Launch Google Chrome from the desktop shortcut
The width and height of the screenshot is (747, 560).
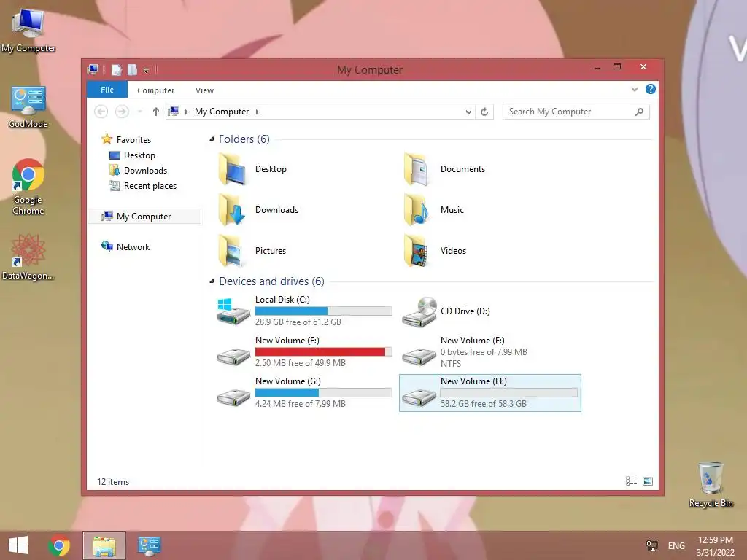tap(28, 187)
